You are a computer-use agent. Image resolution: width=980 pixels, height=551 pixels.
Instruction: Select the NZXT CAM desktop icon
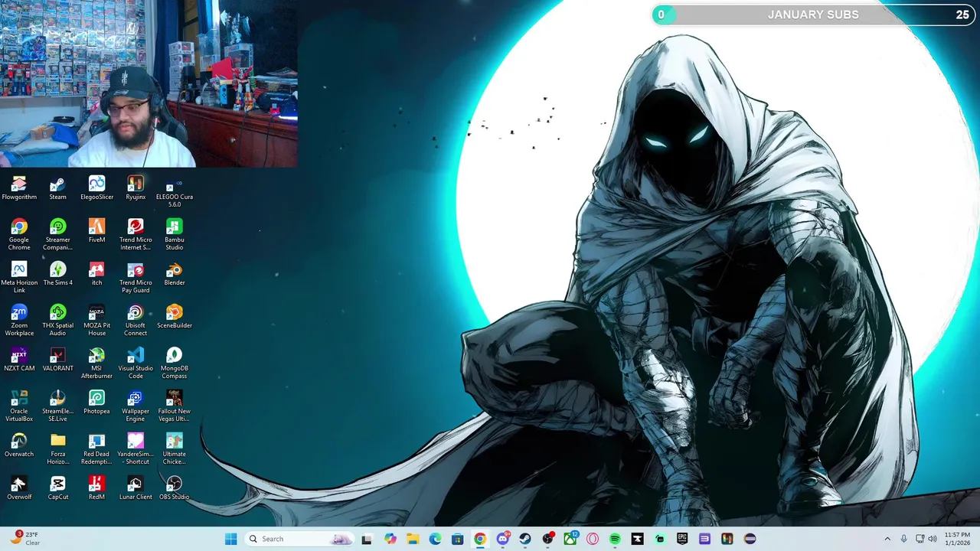click(19, 360)
